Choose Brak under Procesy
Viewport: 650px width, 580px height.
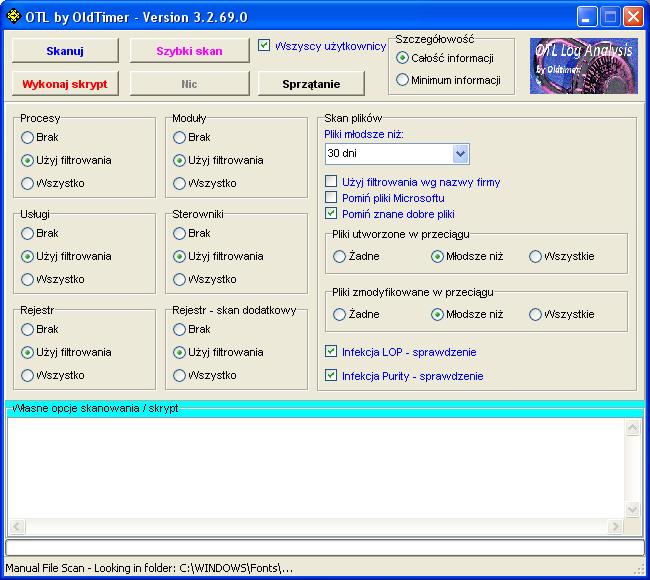(x=27, y=137)
